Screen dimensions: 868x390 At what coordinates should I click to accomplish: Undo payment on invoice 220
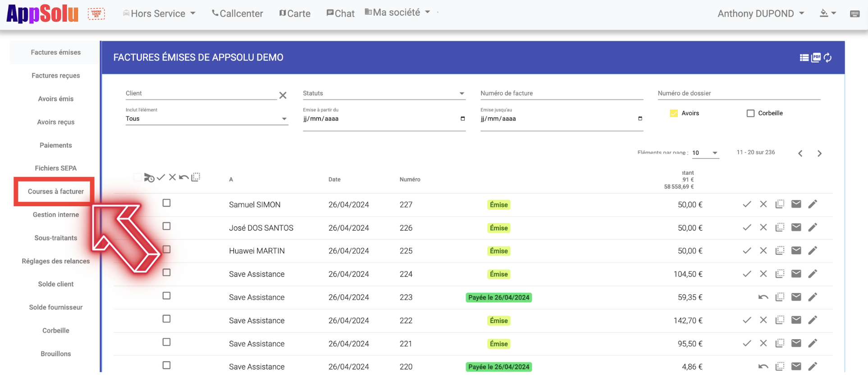pos(763,367)
